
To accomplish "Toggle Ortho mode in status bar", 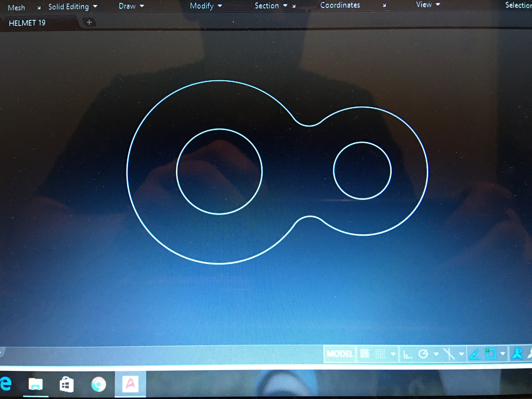I will (x=407, y=354).
